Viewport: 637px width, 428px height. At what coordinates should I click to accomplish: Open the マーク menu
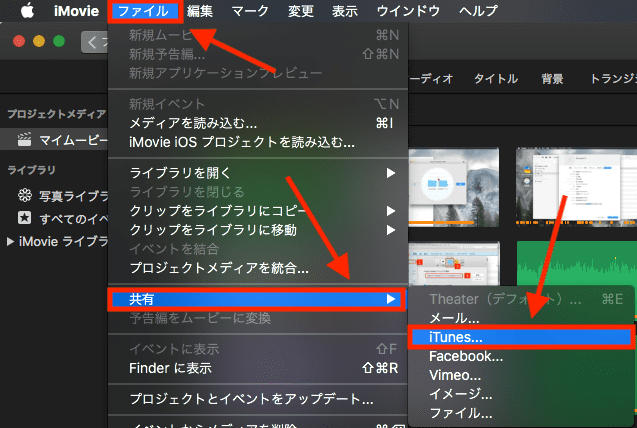click(250, 11)
